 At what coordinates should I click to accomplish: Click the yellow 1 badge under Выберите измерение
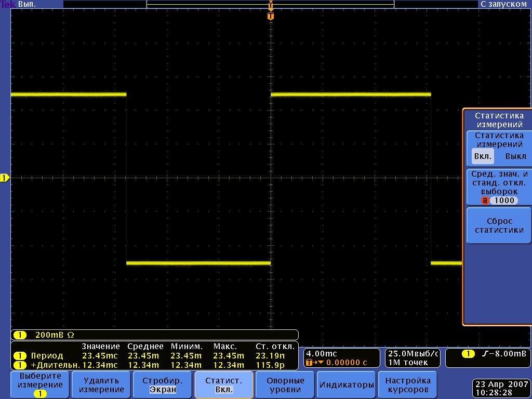tap(41, 394)
